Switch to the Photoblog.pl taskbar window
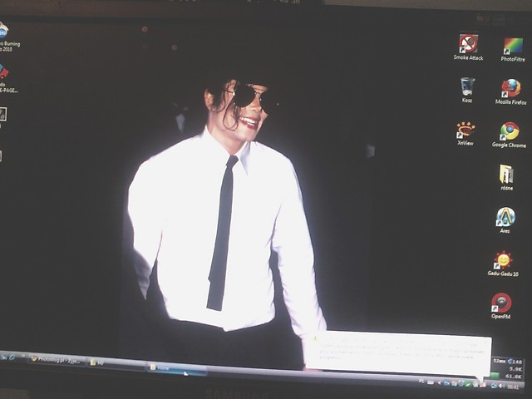The height and width of the screenshot is (399, 532). tap(56, 361)
